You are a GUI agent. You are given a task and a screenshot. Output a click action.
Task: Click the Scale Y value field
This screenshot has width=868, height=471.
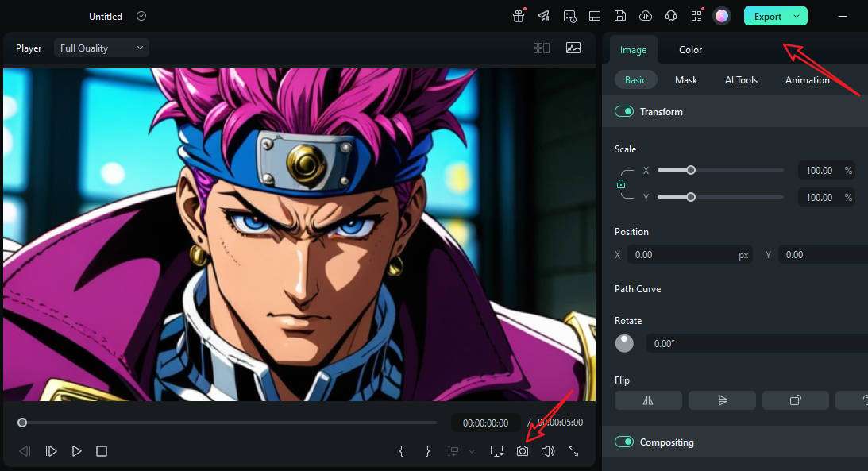click(820, 197)
